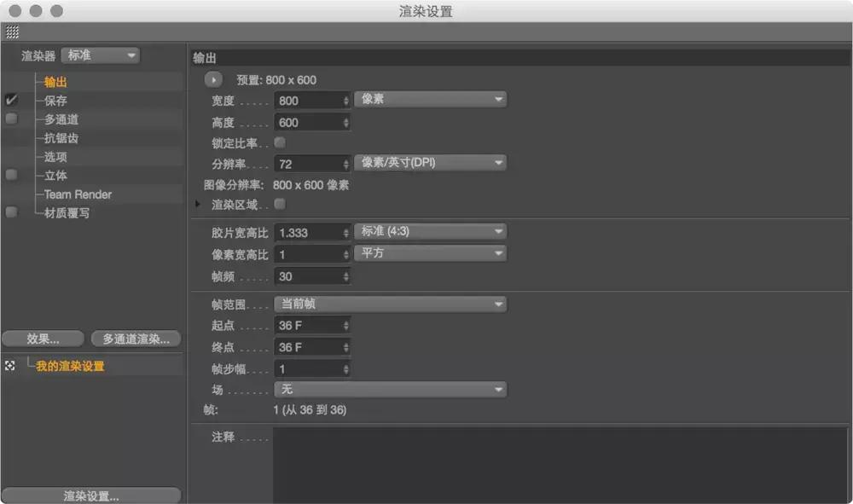The width and height of the screenshot is (853, 504).
Task: Open the 场 dropdown showing 无
Action: (x=390, y=389)
